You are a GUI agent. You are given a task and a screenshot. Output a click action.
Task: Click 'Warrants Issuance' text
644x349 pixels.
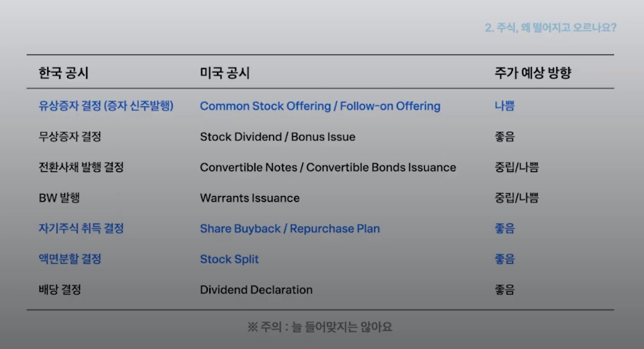click(x=249, y=198)
